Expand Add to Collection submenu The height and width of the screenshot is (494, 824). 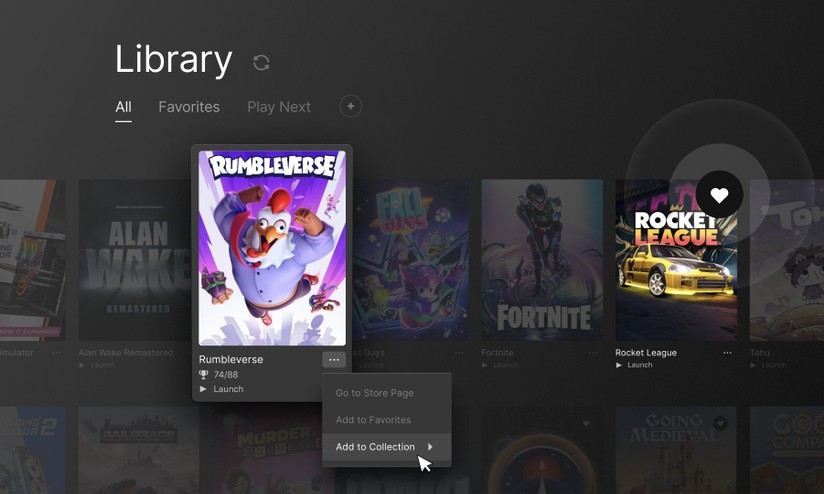click(x=387, y=447)
